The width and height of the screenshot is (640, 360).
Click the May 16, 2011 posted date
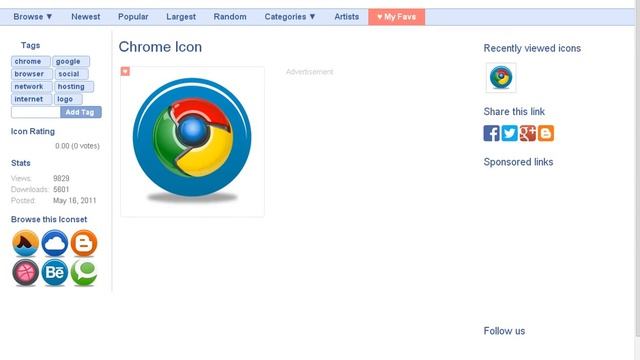(75, 200)
